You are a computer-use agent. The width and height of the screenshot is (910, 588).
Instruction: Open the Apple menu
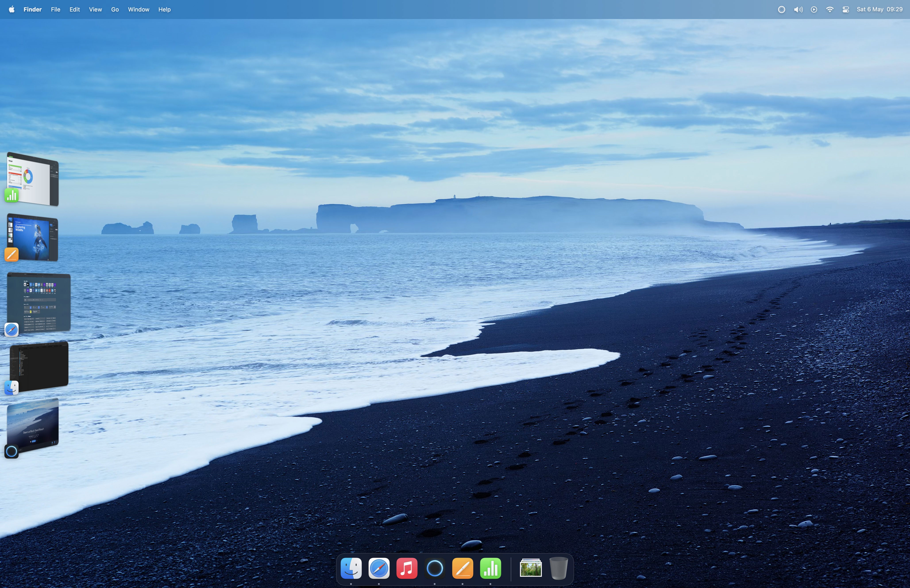click(12, 10)
